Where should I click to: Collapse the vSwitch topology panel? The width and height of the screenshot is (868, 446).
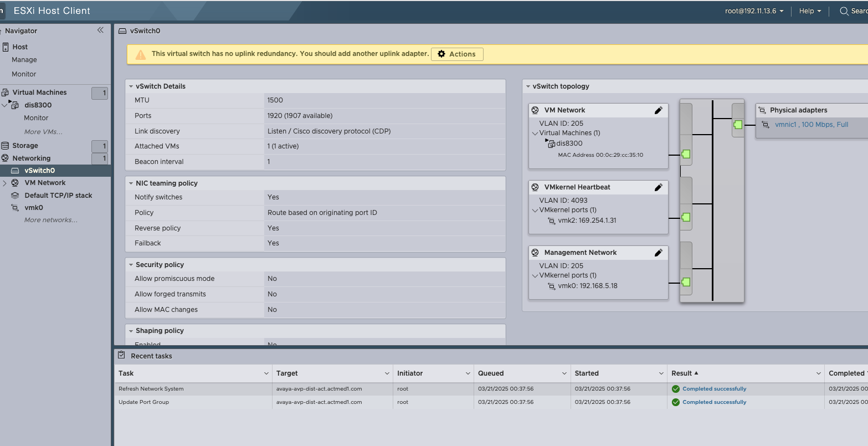point(528,86)
